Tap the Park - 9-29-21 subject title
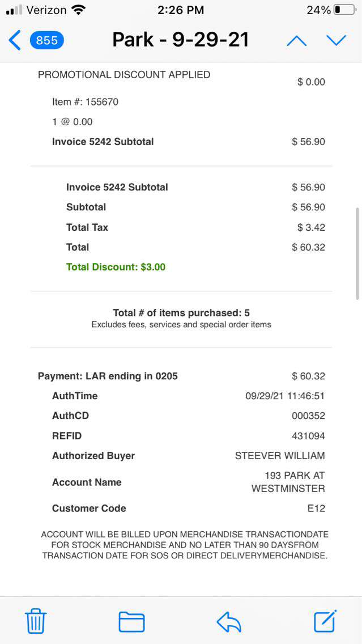 (181, 40)
